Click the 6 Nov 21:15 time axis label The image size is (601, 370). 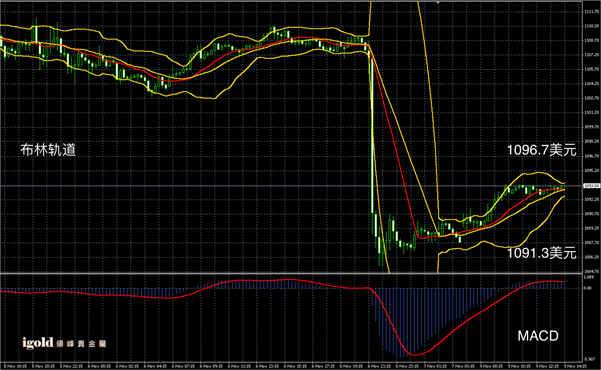[x=380, y=366]
